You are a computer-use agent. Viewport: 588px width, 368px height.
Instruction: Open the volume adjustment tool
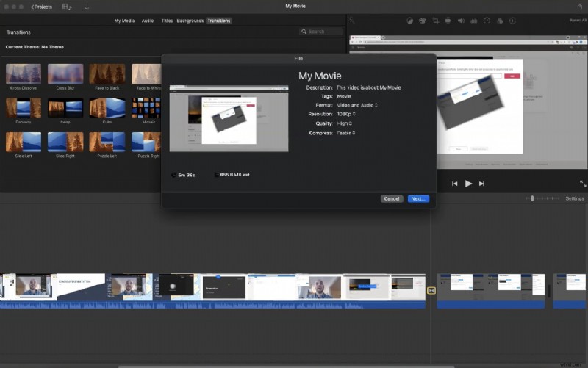[461, 21]
